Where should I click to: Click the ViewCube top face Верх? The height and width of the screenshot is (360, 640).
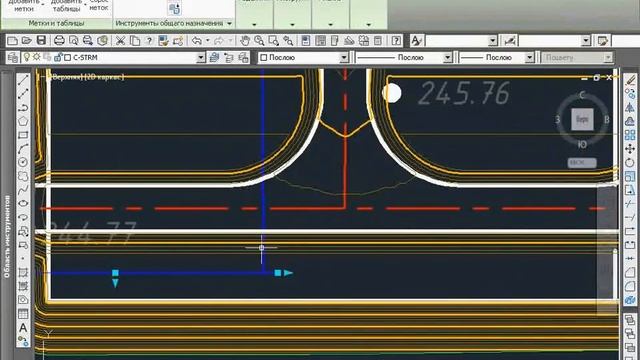(582, 120)
